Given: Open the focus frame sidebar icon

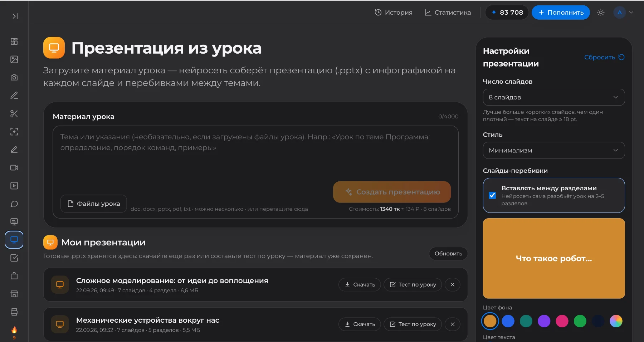Looking at the screenshot, I should (x=14, y=132).
